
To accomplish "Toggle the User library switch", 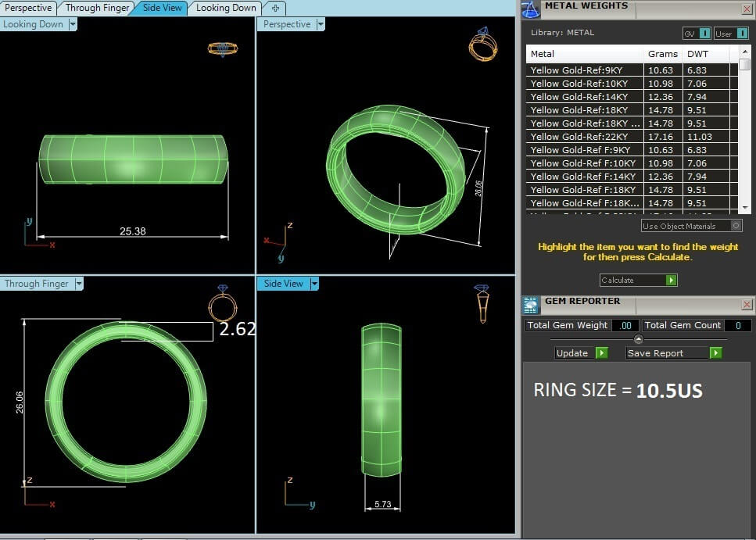I will point(743,34).
